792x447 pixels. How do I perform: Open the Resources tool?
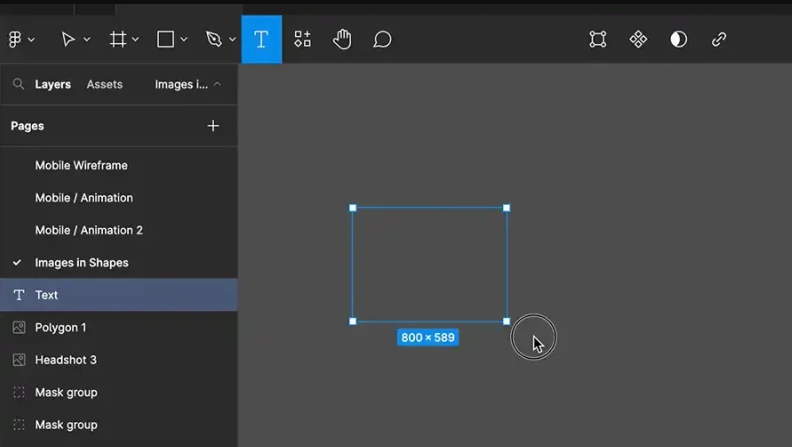302,39
